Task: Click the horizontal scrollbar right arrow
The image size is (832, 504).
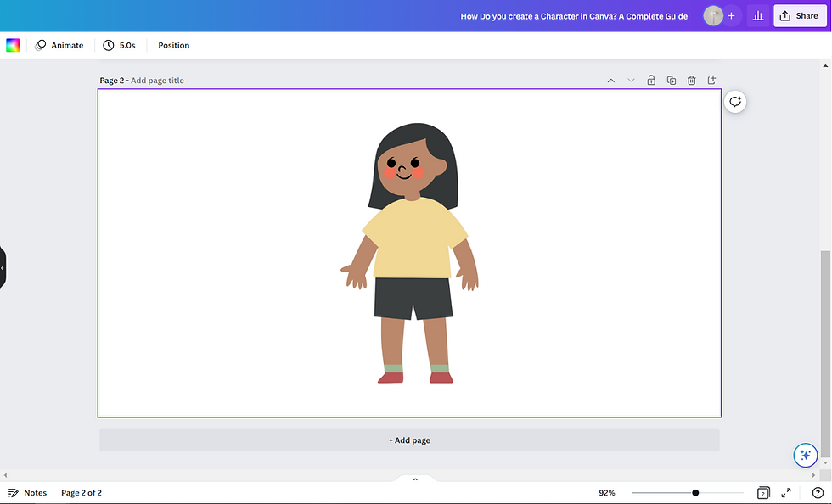Action: pyautogui.click(x=813, y=475)
